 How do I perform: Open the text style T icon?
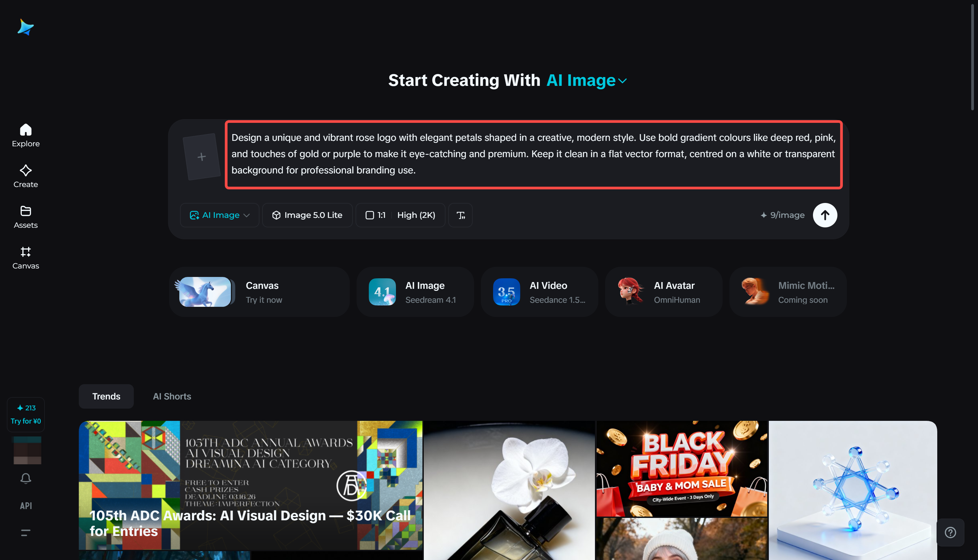[460, 215]
